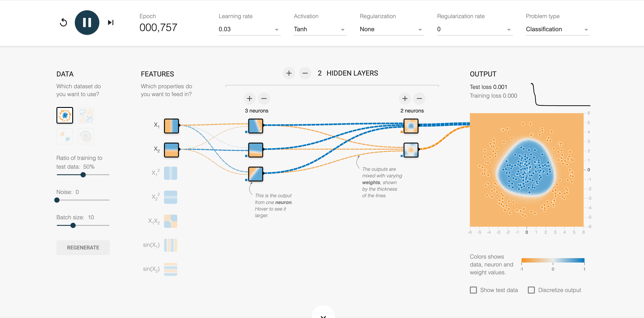
Task: Toggle the X1X2 feature on
Action: [x=170, y=221]
